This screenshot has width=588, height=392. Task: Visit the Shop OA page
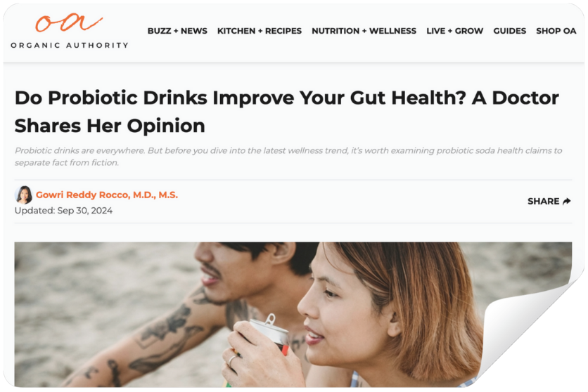tap(556, 31)
